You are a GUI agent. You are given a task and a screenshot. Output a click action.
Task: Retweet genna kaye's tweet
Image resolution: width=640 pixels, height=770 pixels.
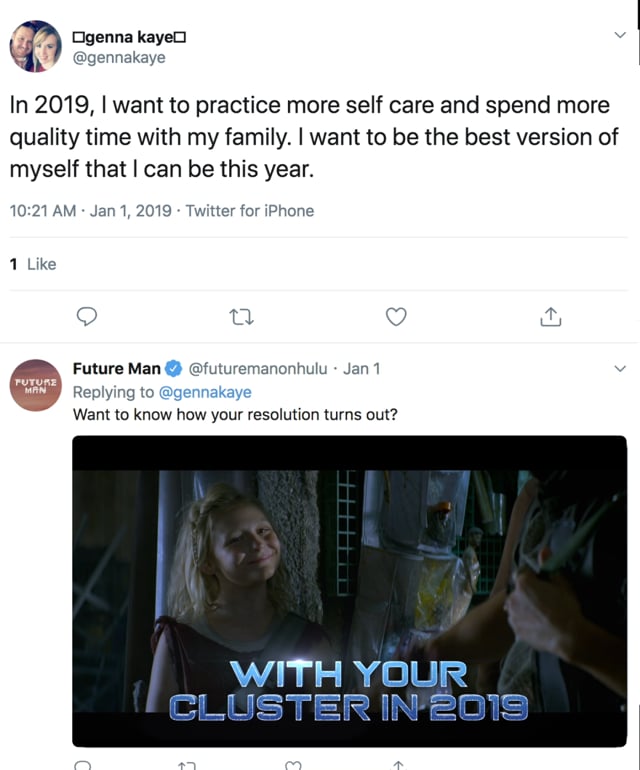241,317
